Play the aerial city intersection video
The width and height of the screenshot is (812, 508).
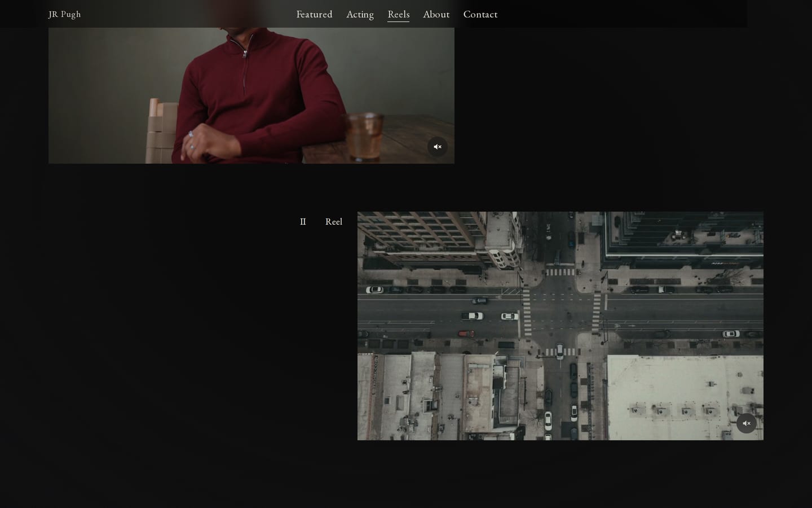click(x=561, y=326)
